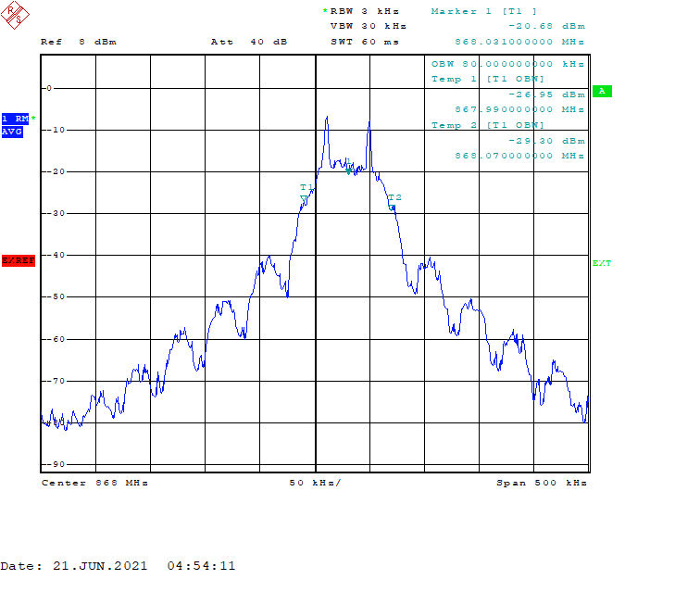Click the -26.95 dBm value
Viewport: 700px width, 592px height.
coord(546,94)
